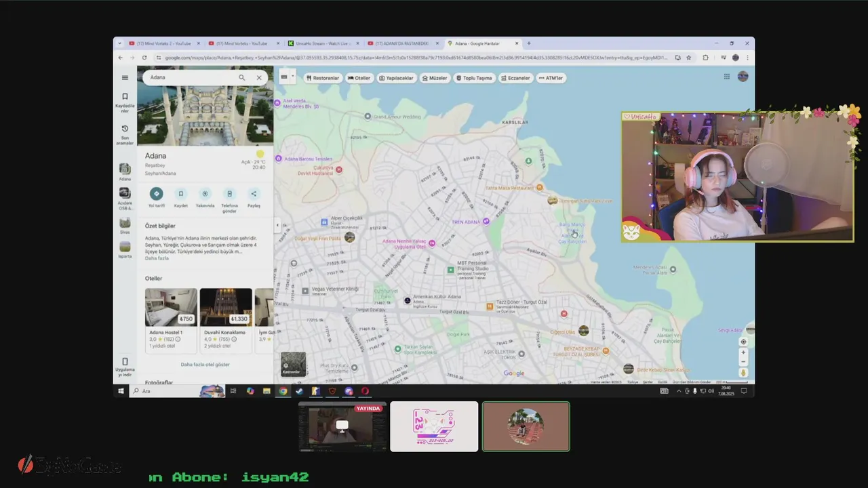Click the Vegas Veteriner Kliniği marker

tap(304, 290)
